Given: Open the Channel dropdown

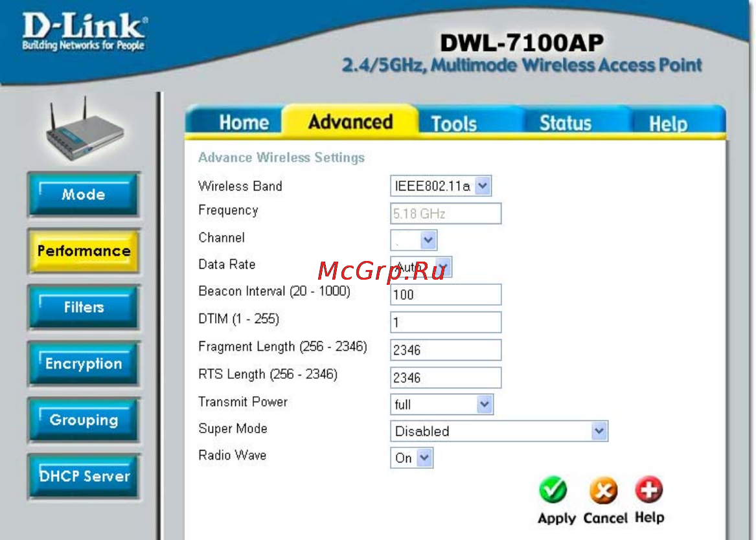Looking at the screenshot, I should pyautogui.click(x=414, y=240).
